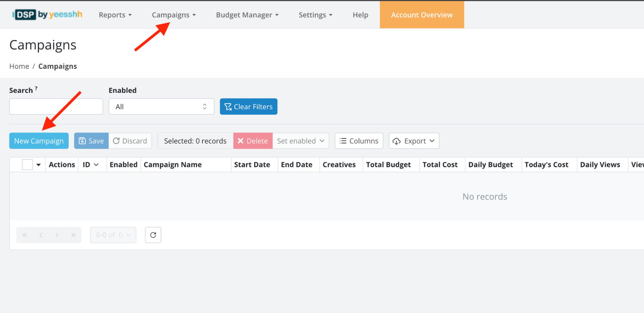
Task: Follow the Home breadcrumb link
Action: pos(19,66)
